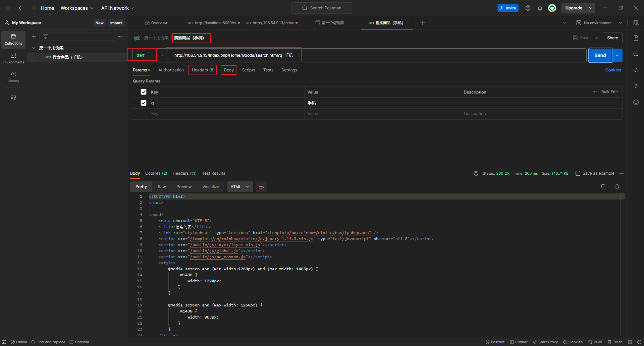Open the notifications bell
644x346 pixels.
(x=540, y=8)
